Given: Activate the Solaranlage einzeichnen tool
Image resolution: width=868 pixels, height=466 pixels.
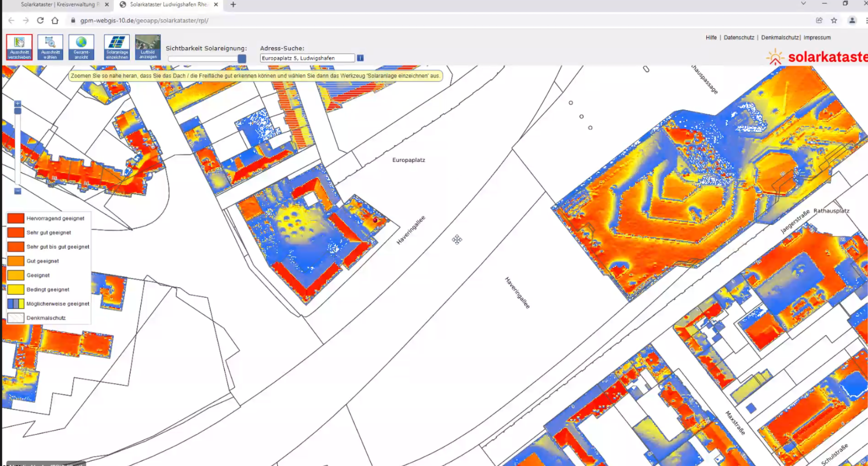Looking at the screenshot, I should click(117, 47).
